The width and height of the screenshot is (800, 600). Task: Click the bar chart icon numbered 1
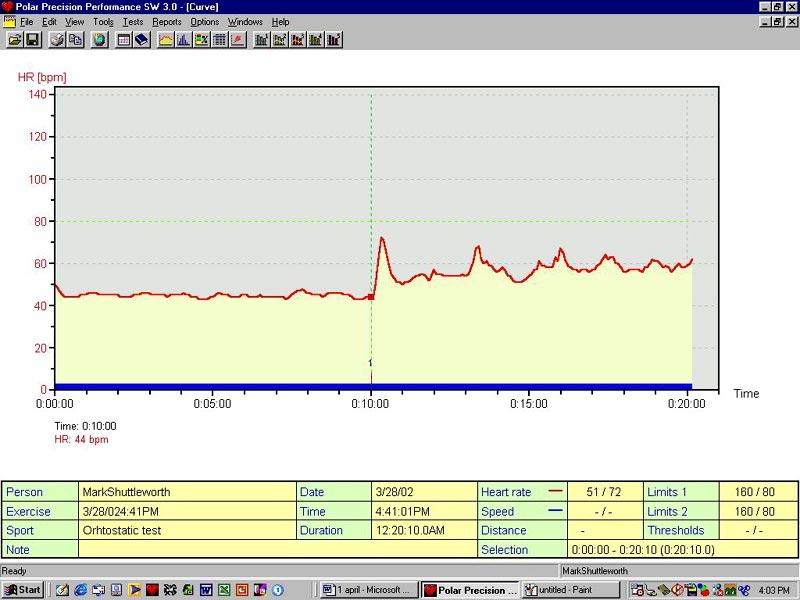point(262,39)
